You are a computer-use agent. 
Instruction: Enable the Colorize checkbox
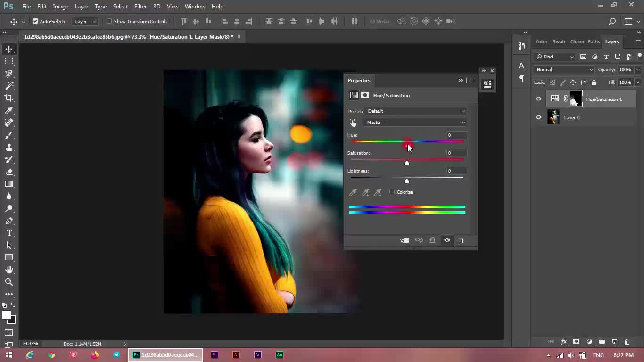point(392,192)
